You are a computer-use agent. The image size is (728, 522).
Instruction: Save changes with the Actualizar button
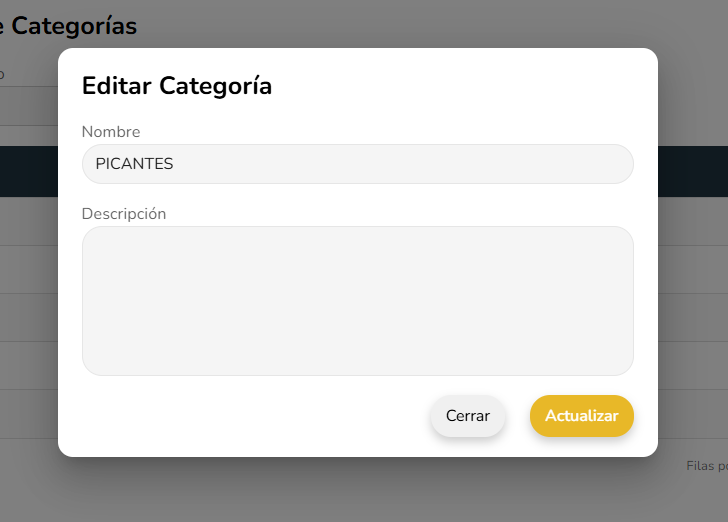coord(581,416)
